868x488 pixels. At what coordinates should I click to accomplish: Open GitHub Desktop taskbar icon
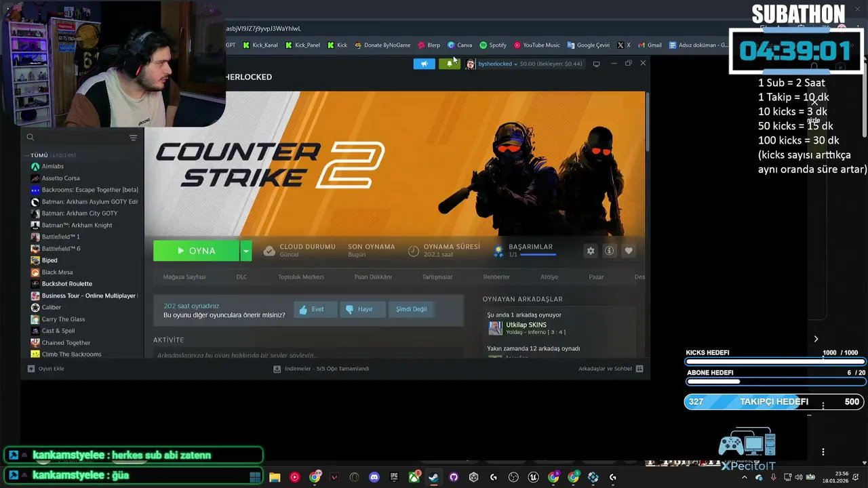click(454, 477)
